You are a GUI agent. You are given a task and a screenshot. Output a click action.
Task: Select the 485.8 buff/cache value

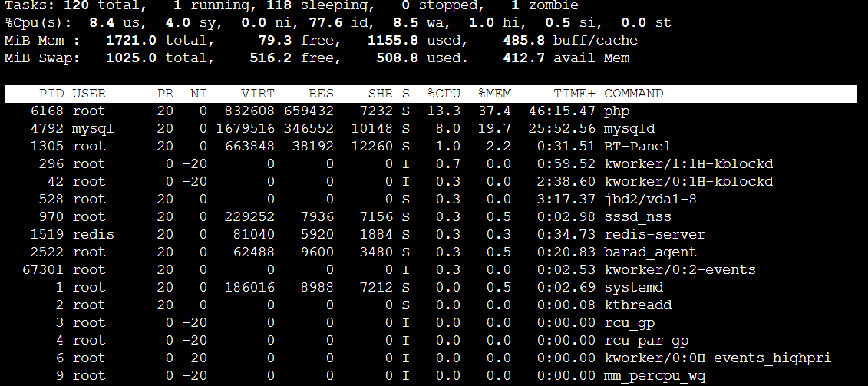point(523,41)
